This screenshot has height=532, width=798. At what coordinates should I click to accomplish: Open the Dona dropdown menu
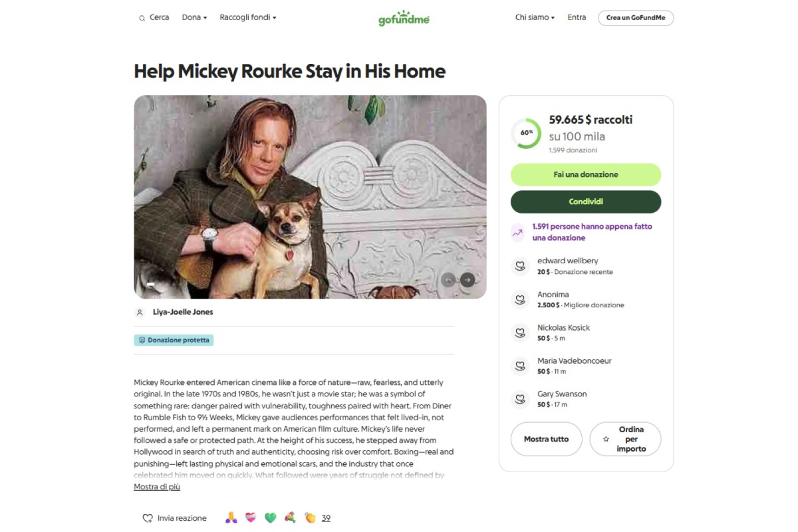pos(194,17)
